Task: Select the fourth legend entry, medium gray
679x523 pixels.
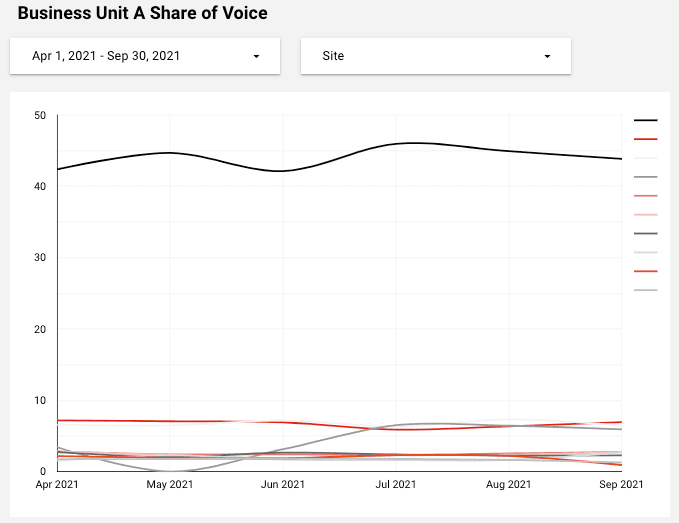Action: [x=645, y=177]
